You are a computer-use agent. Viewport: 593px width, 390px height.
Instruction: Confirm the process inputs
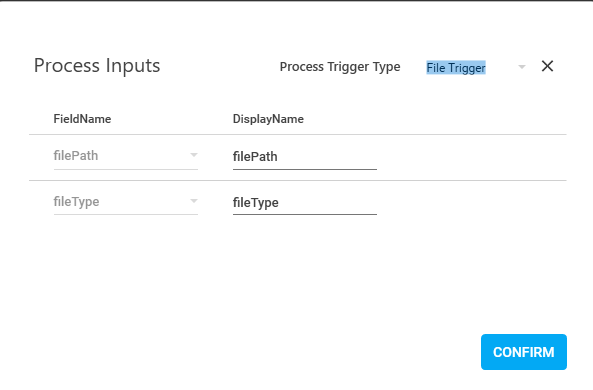coord(524,352)
